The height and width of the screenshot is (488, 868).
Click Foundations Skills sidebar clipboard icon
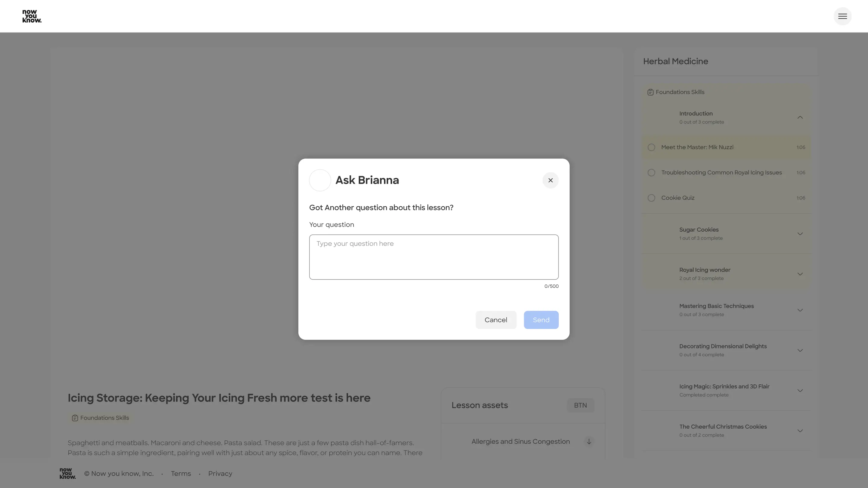(650, 92)
